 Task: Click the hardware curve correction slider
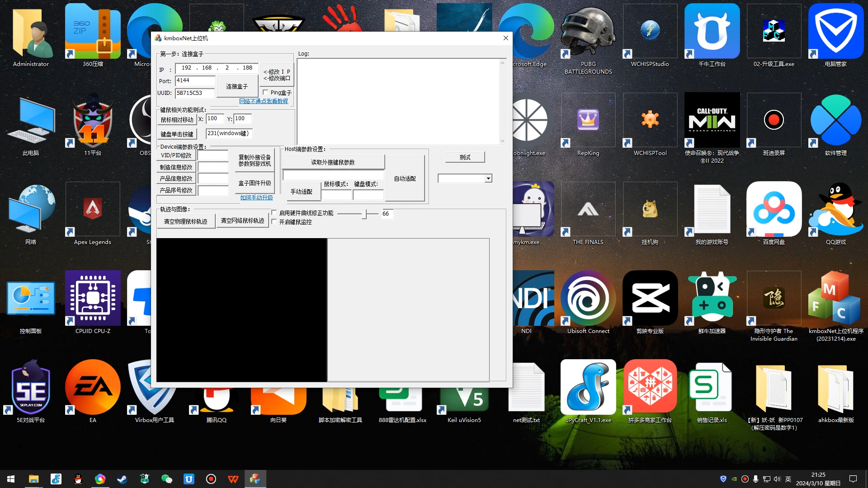pyautogui.click(x=364, y=214)
